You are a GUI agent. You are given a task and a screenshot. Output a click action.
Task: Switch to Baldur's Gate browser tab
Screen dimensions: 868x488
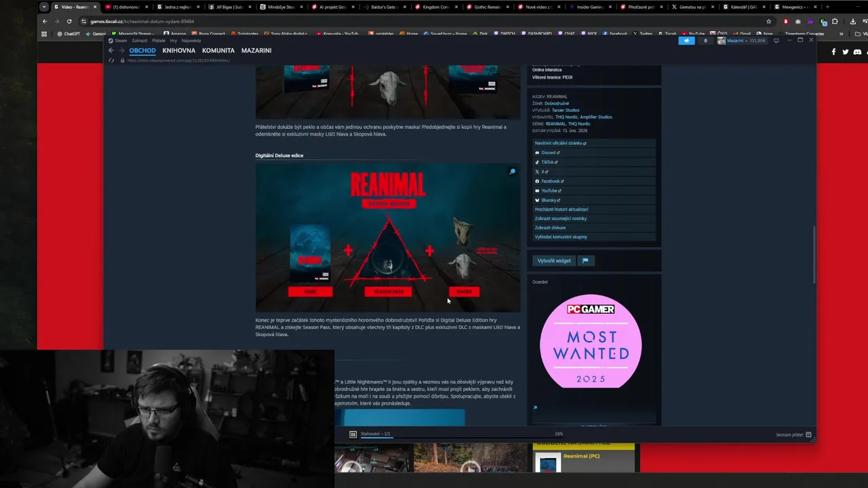pos(384,7)
